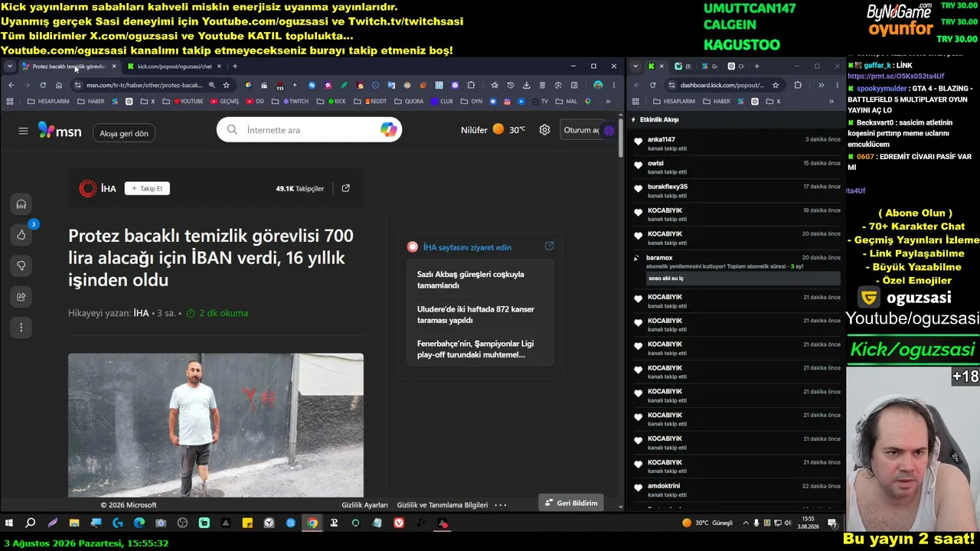Click baramox subscription event entry
This screenshot has width=980, height=551.
736,269
